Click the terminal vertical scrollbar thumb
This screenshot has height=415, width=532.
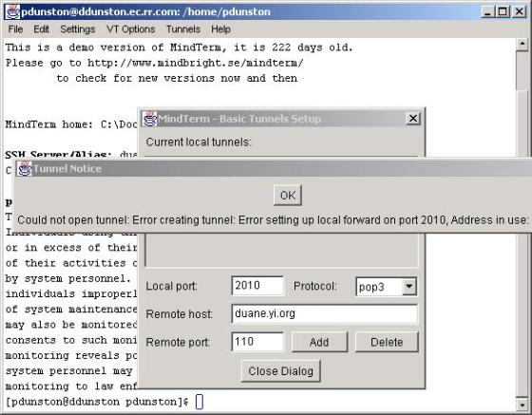click(522, 70)
